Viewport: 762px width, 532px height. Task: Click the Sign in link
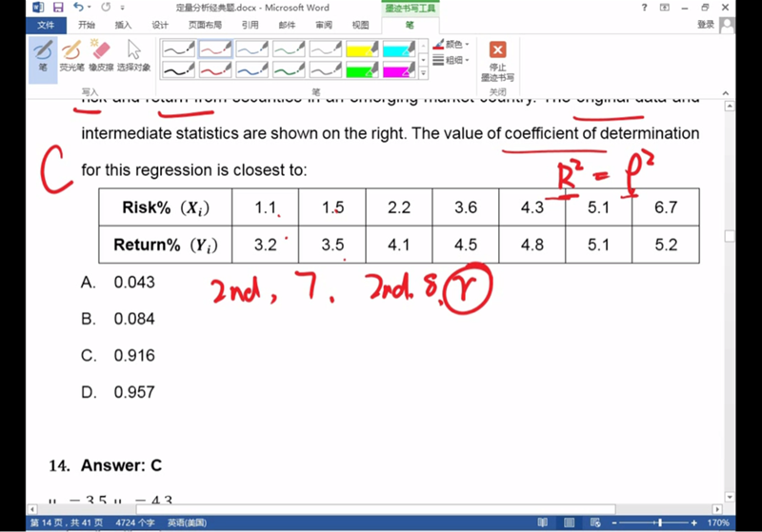point(706,25)
